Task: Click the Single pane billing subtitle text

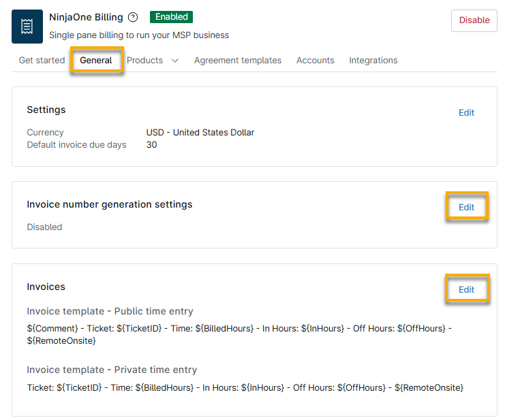Action: [x=139, y=35]
